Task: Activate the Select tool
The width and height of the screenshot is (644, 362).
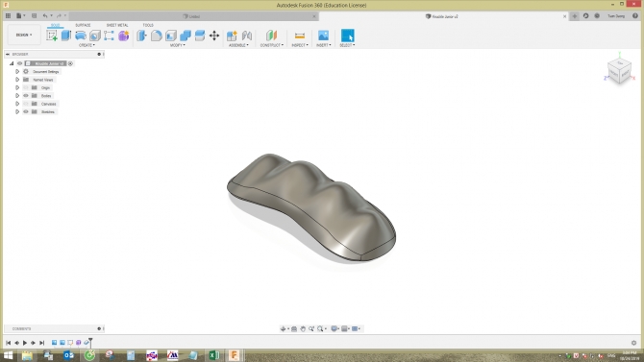Action: click(347, 36)
